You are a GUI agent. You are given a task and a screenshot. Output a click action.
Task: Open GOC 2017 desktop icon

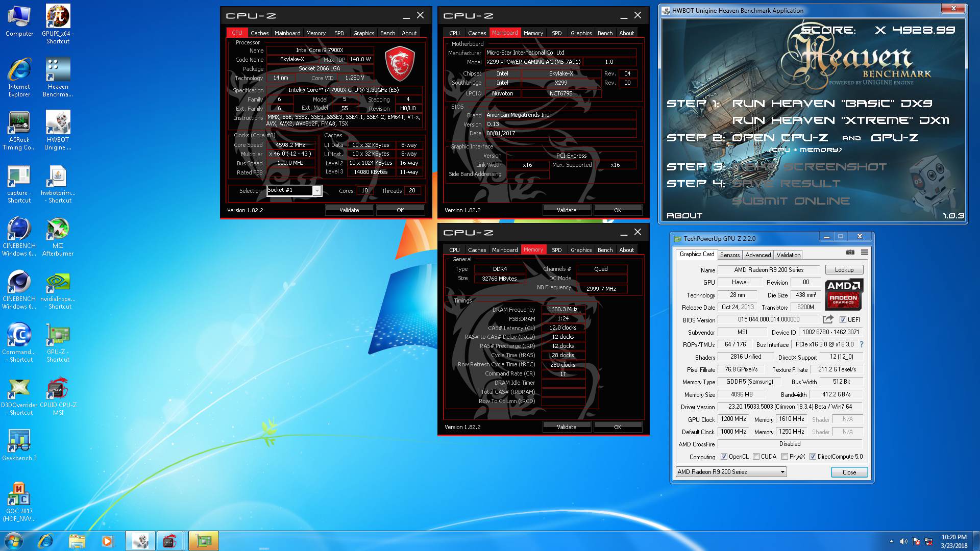click(19, 502)
